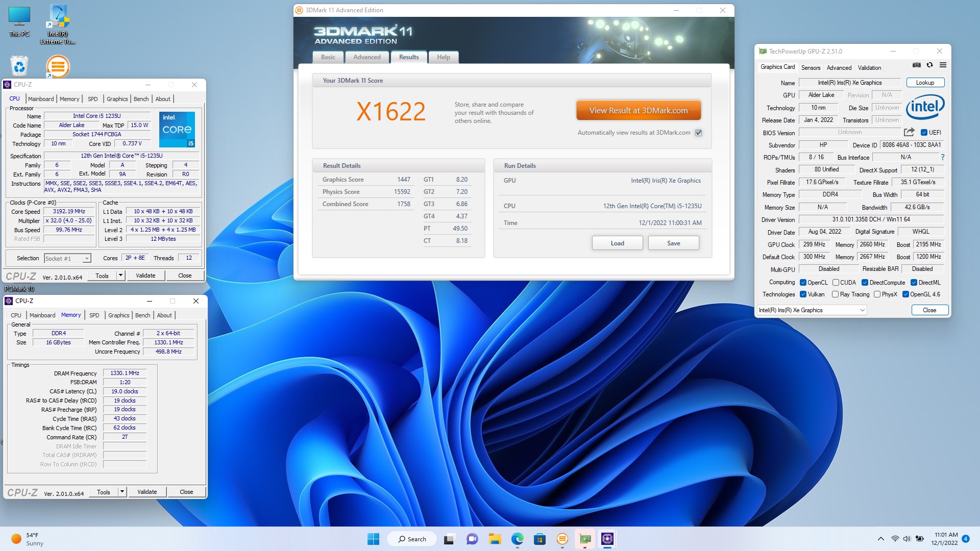Click Save button in Run Details

point(673,243)
